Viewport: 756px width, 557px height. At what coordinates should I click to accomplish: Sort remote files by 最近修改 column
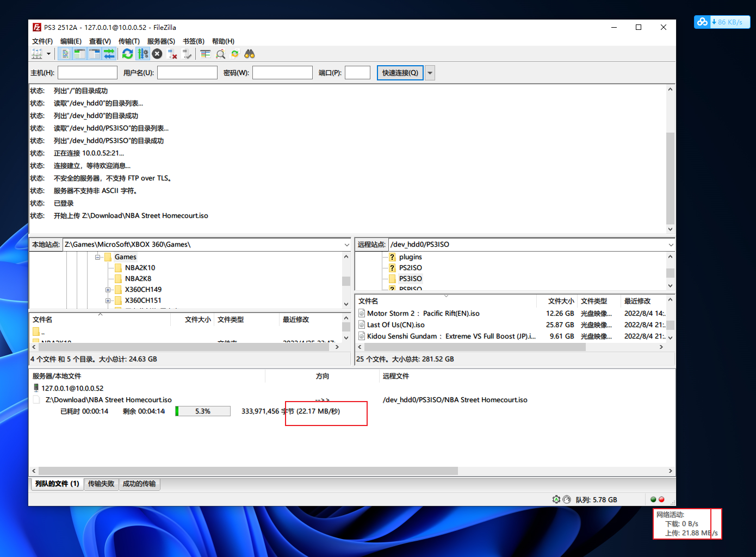(643, 301)
